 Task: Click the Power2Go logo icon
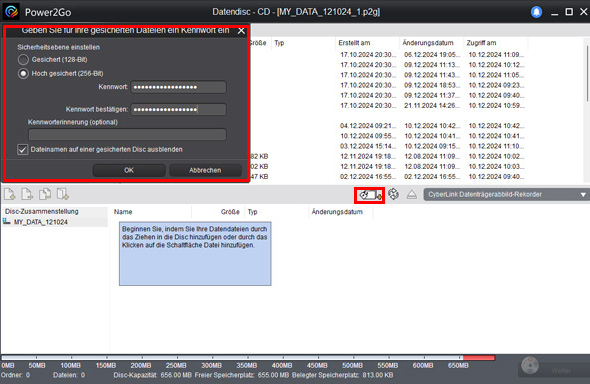click(x=11, y=12)
